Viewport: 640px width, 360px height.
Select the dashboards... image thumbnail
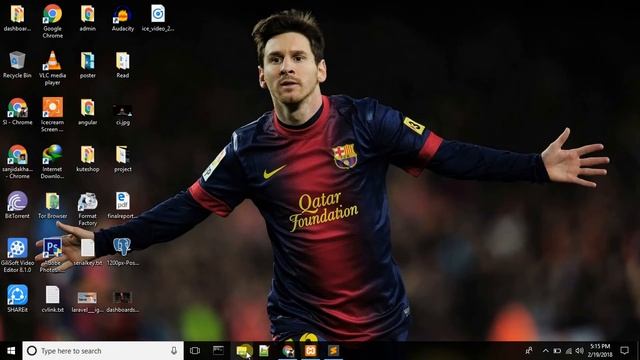(122, 302)
